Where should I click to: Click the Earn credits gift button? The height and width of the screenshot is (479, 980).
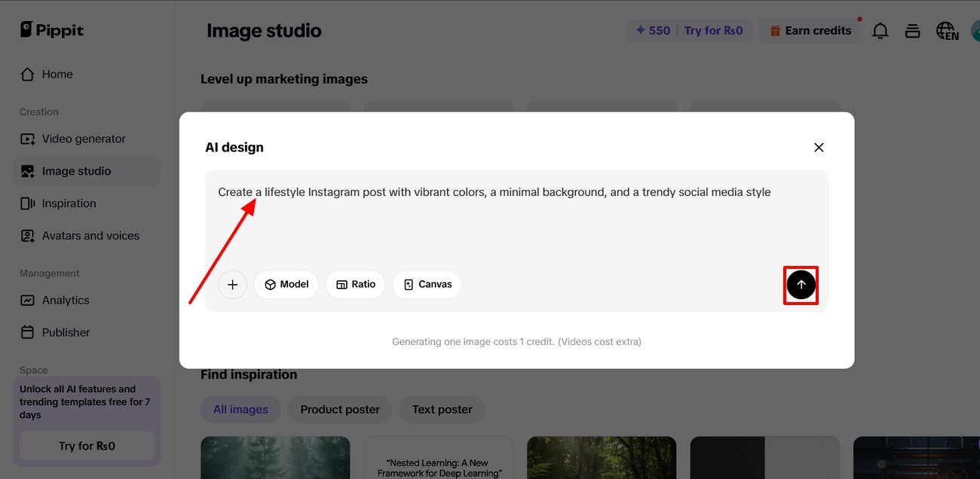[810, 31]
